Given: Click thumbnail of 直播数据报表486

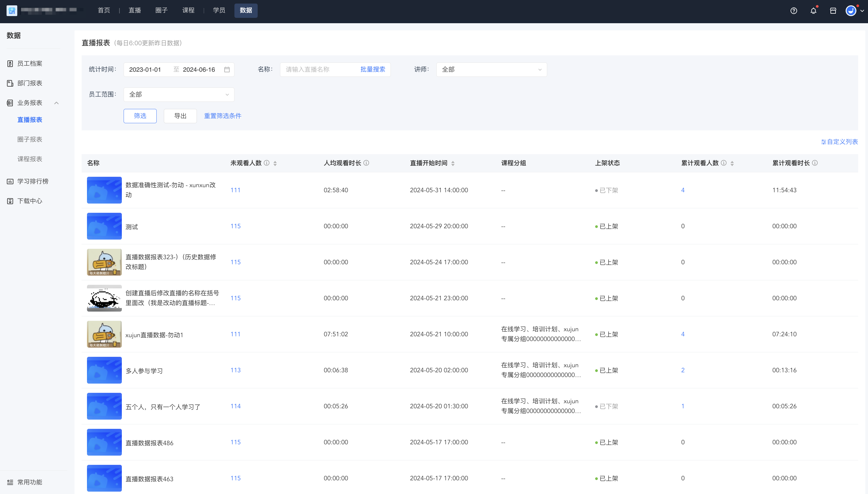Looking at the screenshot, I should coord(104,442).
